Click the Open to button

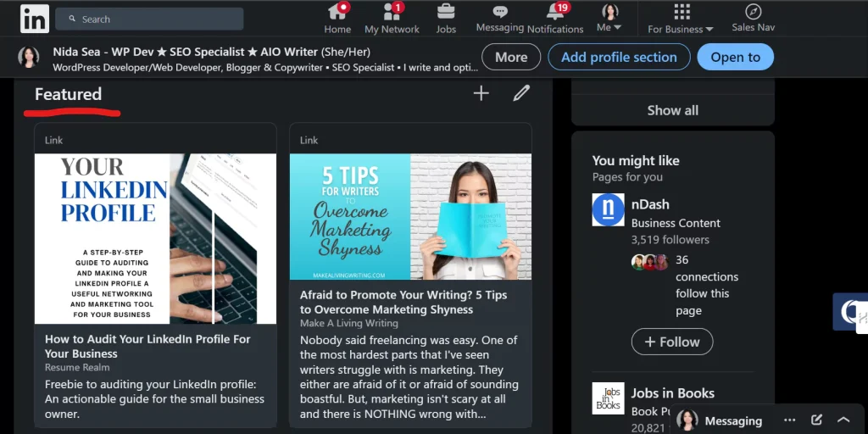pos(735,57)
